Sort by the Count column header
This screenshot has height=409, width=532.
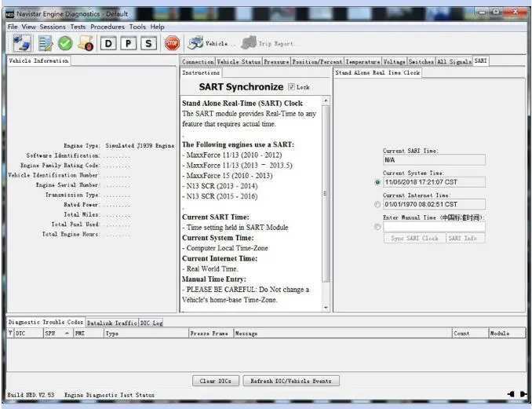coord(470,334)
